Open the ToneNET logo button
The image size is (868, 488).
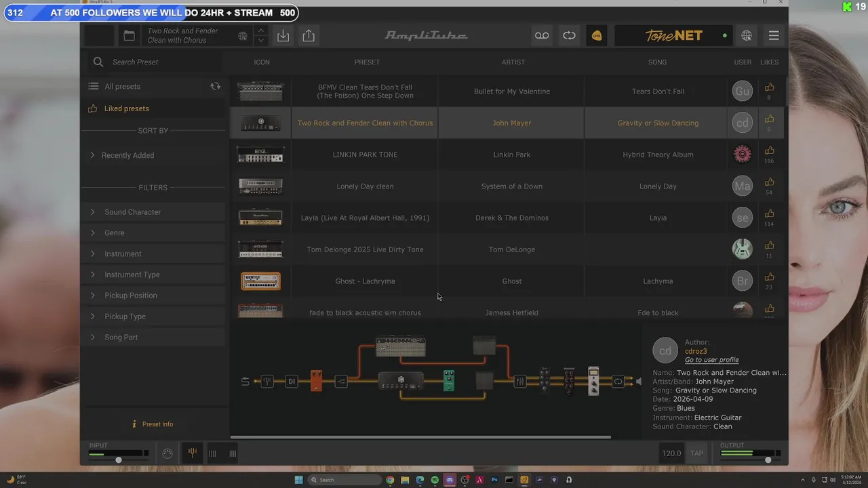[673, 36]
